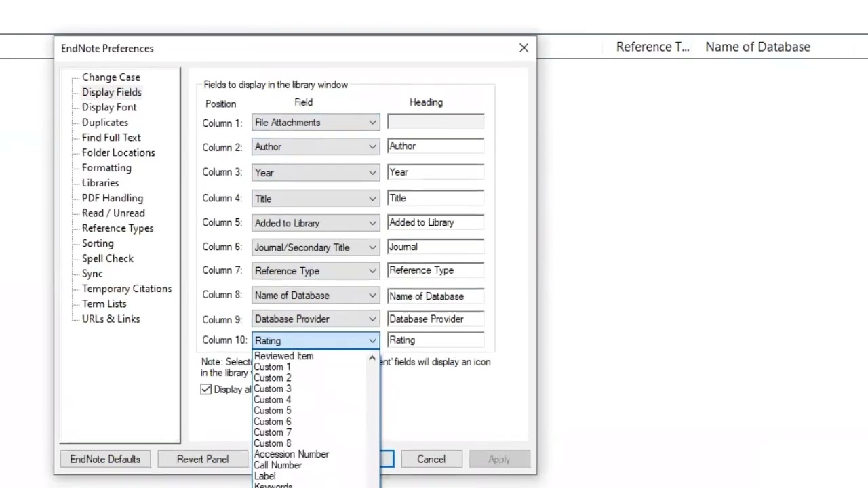Click the Cancel button
The height and width of the screenshot is (488, 868).
tap(431, 459)
